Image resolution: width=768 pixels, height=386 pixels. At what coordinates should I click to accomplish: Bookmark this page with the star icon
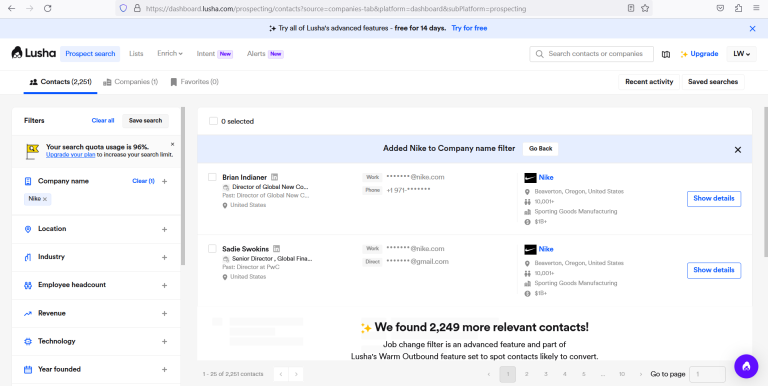pos(645,8)
